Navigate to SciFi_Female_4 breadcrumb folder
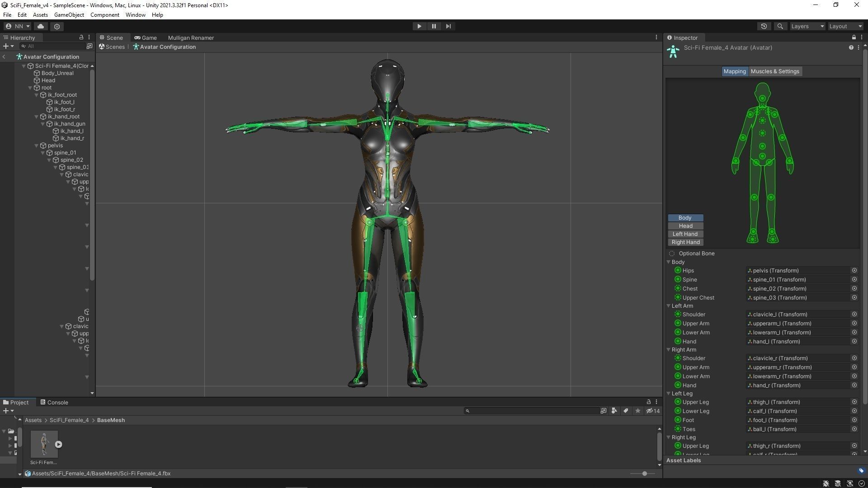This screenshot has width=868, height=488. tap(69, 420)
